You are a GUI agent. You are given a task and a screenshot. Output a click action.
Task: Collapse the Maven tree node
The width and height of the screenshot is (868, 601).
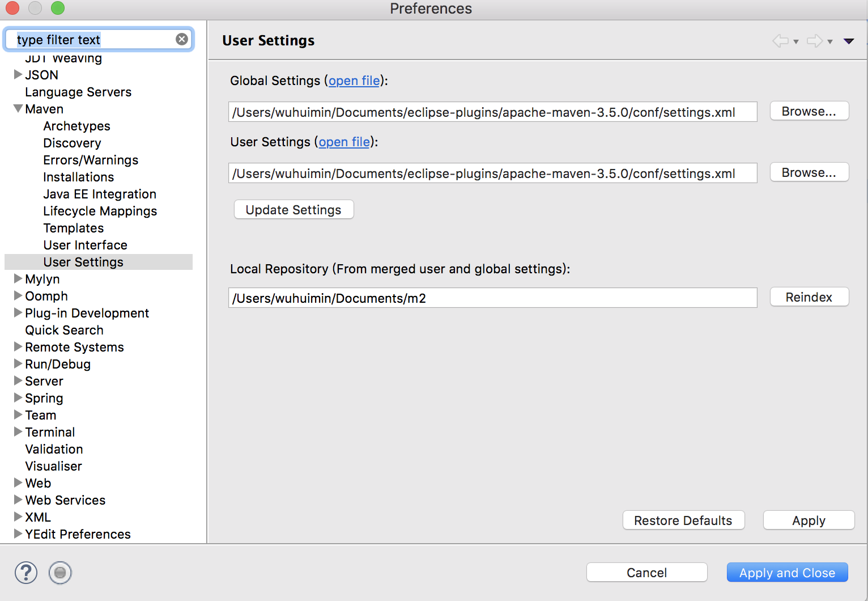pos(18,108)
